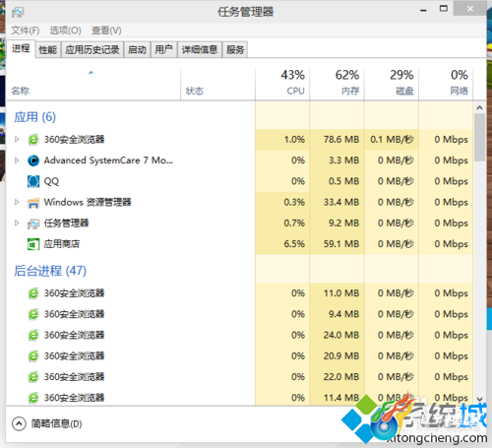Expand the 360安全浏览器 app entry
The height and width of the screenshot is (448, 492).
17,140
